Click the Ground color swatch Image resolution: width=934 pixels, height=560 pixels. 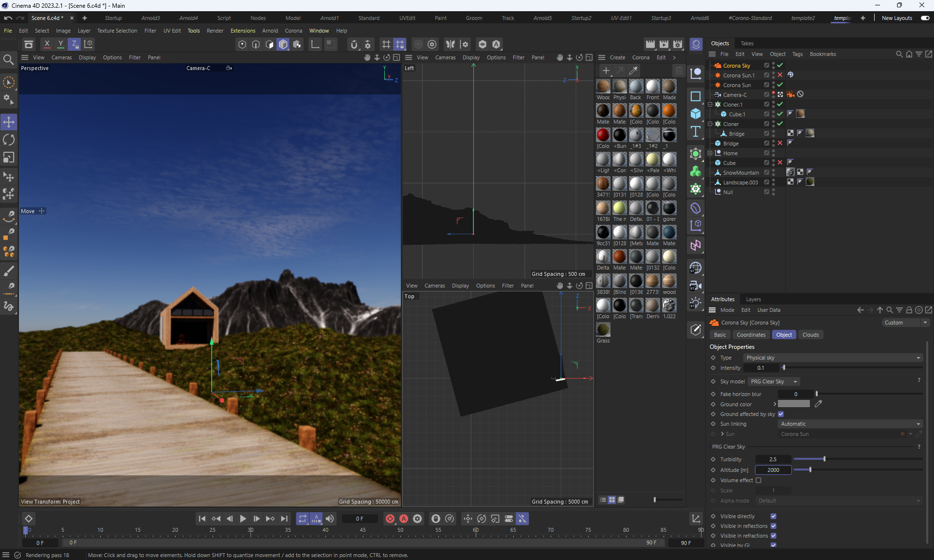tap(793, 404)
